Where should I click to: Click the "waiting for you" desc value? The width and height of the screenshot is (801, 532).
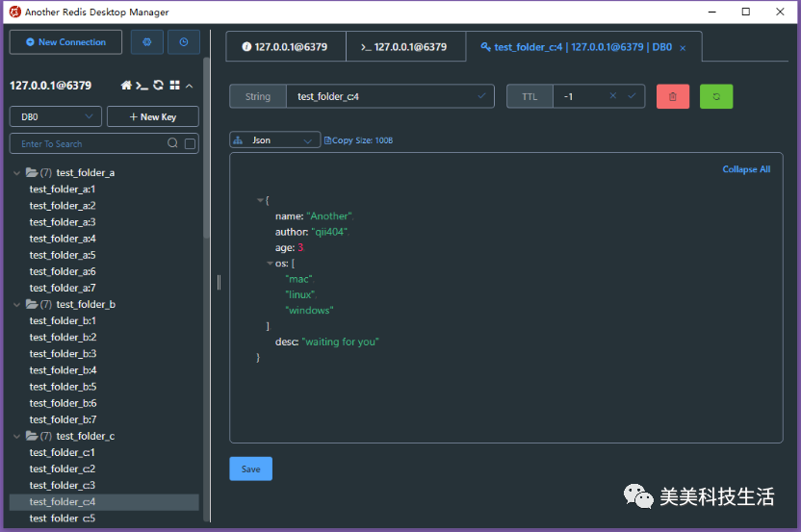coord(340,342)
